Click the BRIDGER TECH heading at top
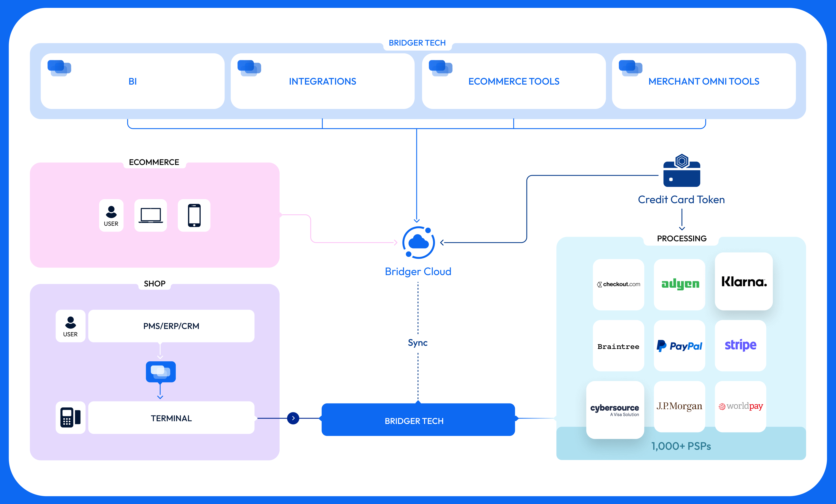 417,43
